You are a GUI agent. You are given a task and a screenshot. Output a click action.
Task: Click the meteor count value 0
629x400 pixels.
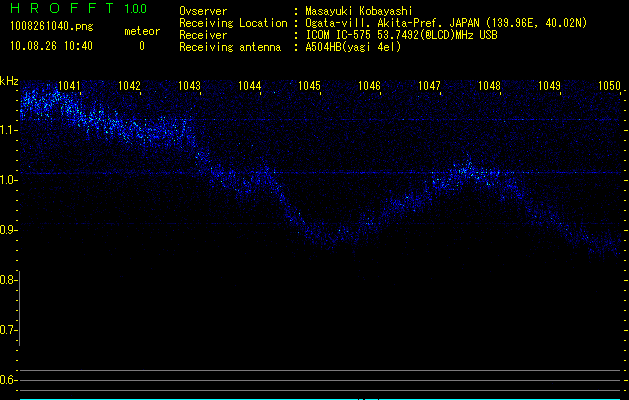pos(141,46)
